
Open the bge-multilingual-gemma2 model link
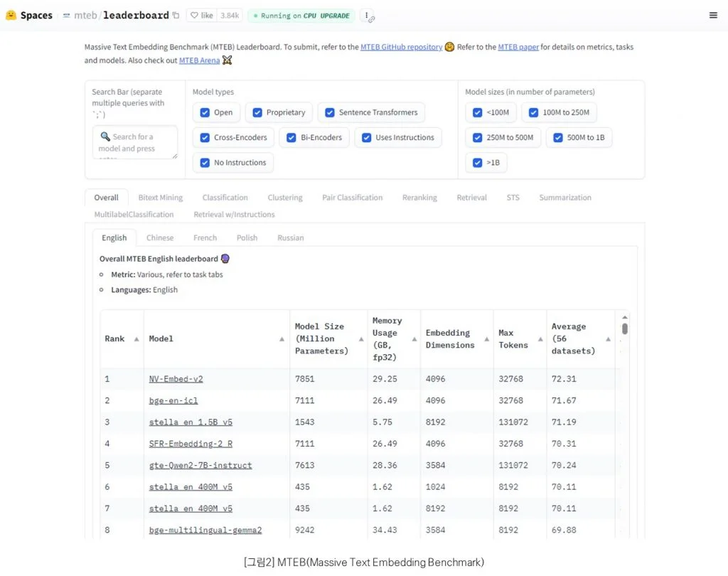tap(205, 530)
